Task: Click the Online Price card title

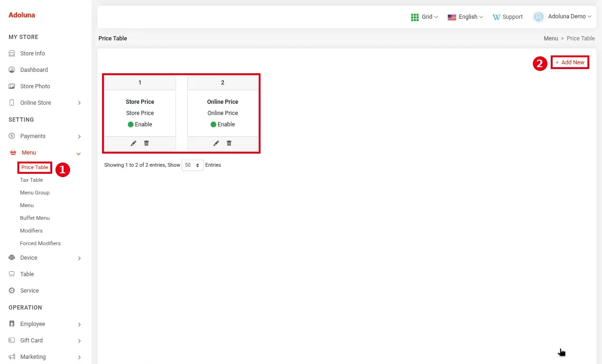Action: click(223, 102)
